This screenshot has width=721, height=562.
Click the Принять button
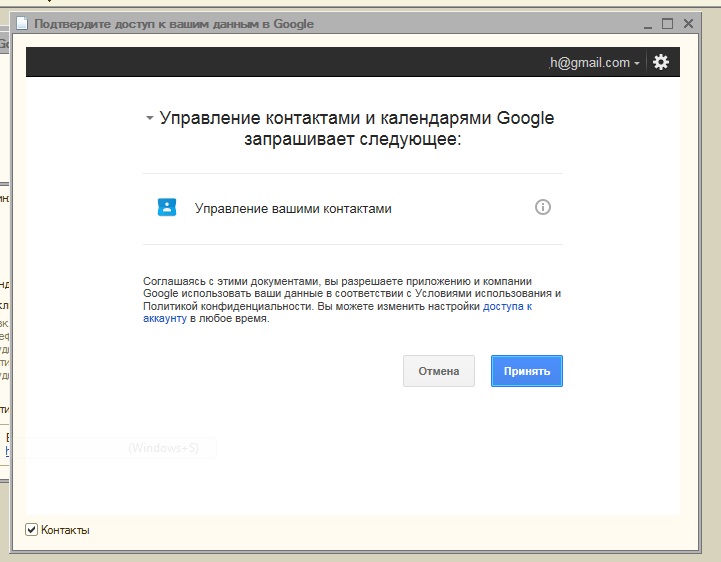pyautogui.click(x=526, y=371)
